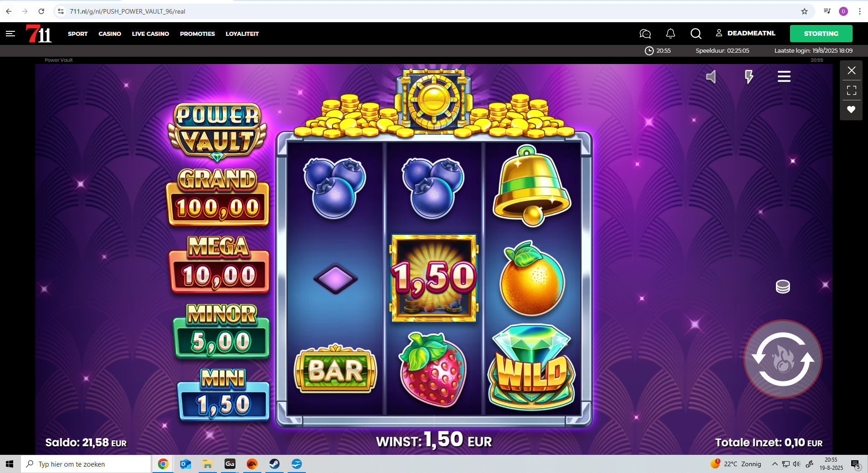Screen dimensions: 868x473
Task: Expand the side navigation hamburger menu
Action: [10, 34]
